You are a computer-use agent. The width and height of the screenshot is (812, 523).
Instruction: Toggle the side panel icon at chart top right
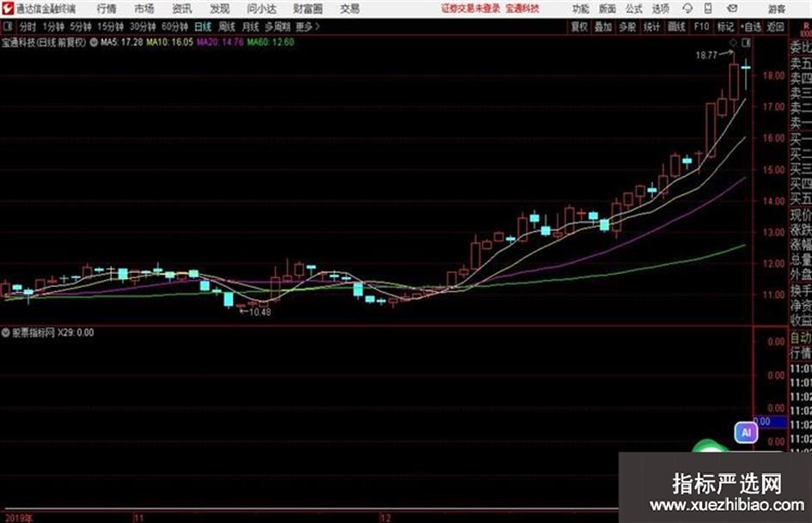click(746, 42)
